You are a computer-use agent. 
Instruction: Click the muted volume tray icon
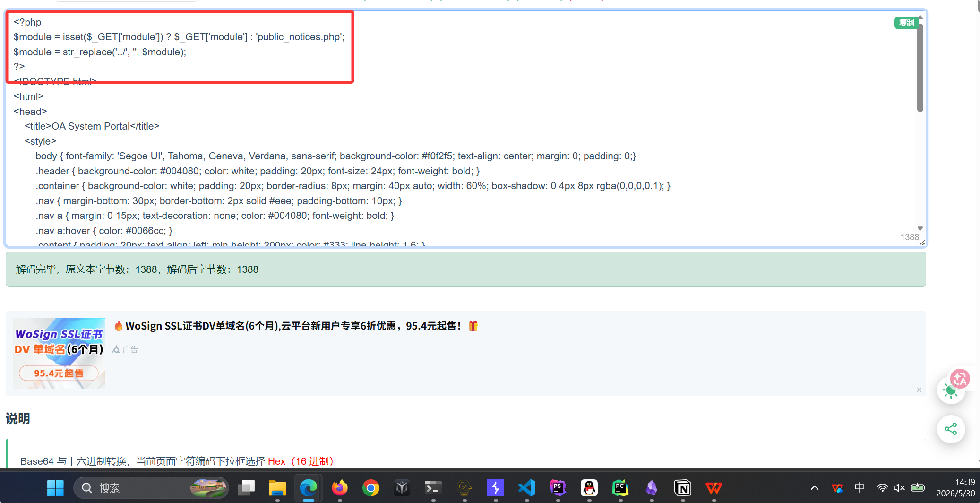tap(899, 488)
